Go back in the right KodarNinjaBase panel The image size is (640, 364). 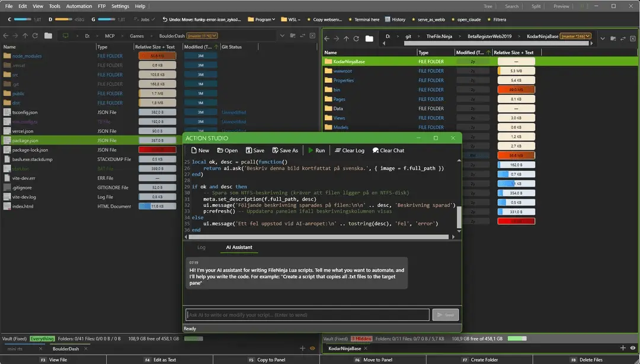(327, 38)
